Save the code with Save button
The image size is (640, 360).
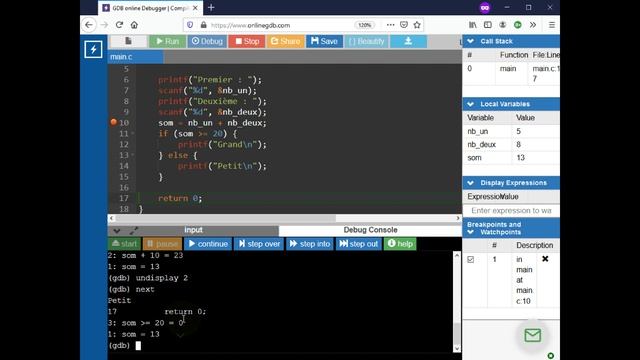point(324,41)
